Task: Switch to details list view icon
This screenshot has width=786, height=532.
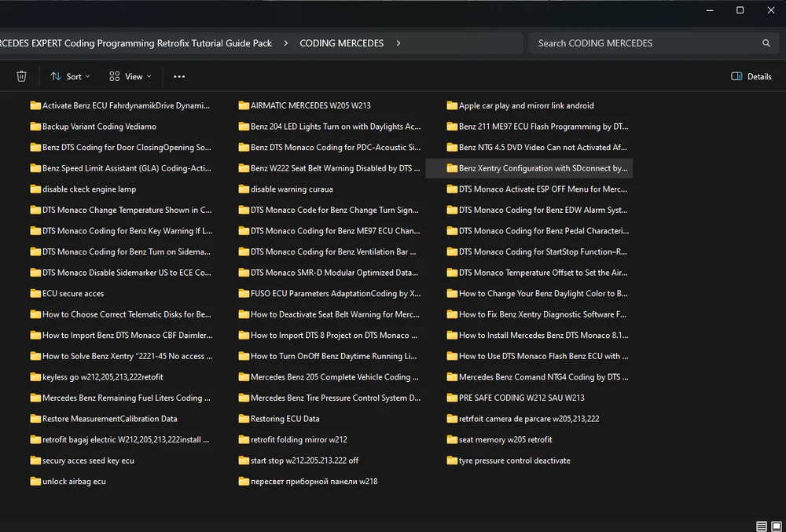Action: pos(761,526)
